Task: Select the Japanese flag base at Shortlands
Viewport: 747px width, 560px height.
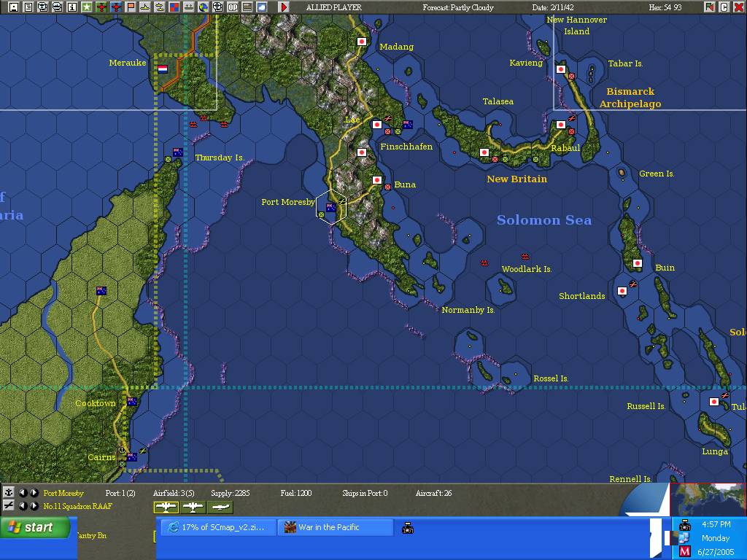Action: 622,291
